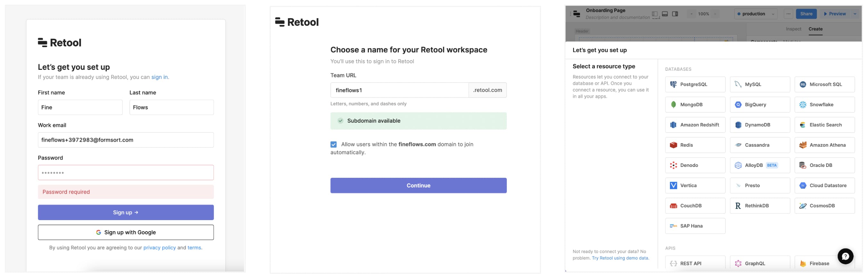The image size is (868, 280).
Task: Choose the AlloyDB beta resource
Action: point(760,165)
